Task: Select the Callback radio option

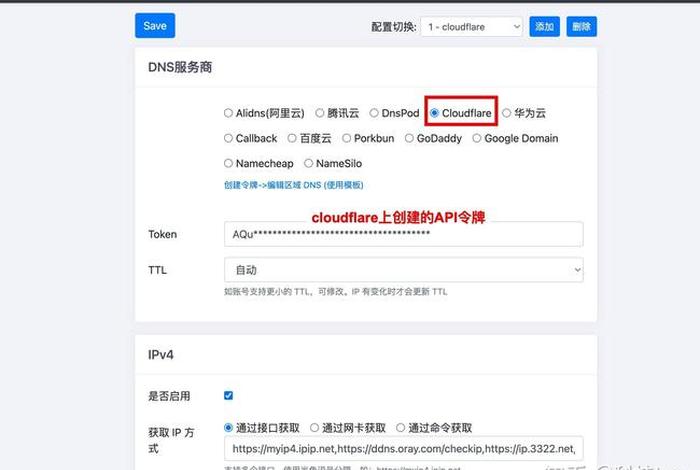Action: 228,138
